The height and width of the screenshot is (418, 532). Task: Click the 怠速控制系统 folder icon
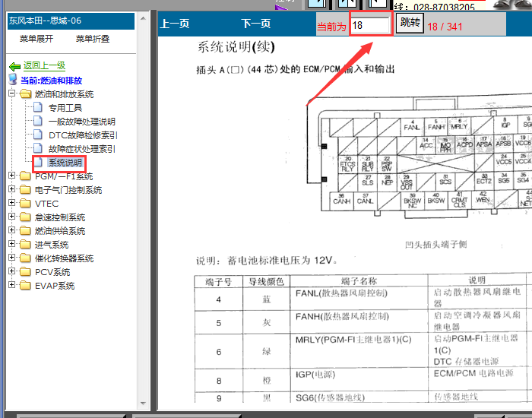(25, 217)
